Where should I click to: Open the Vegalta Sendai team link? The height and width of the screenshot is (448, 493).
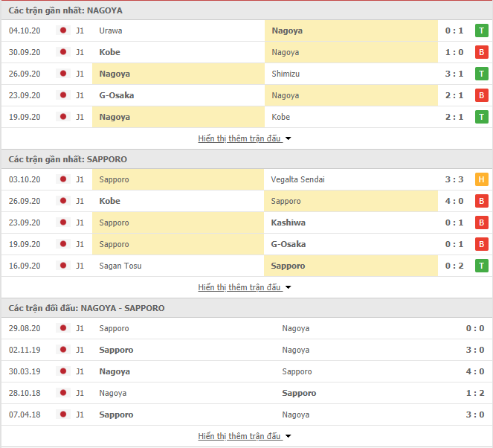click(x=297, y=179)
